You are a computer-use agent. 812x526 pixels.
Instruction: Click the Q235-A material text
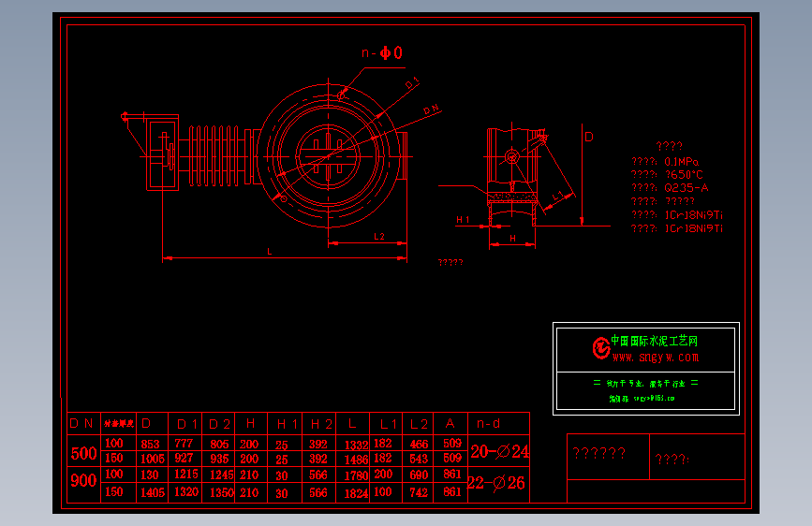coord(687,188)
